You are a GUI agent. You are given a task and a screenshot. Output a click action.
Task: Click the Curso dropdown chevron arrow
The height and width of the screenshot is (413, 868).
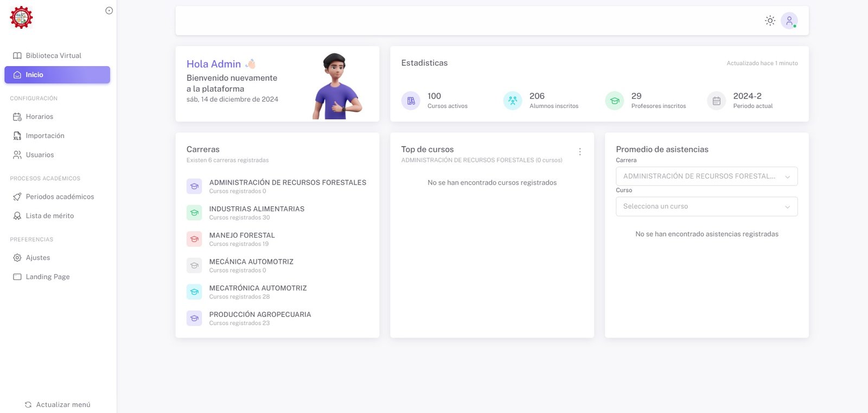788,207
